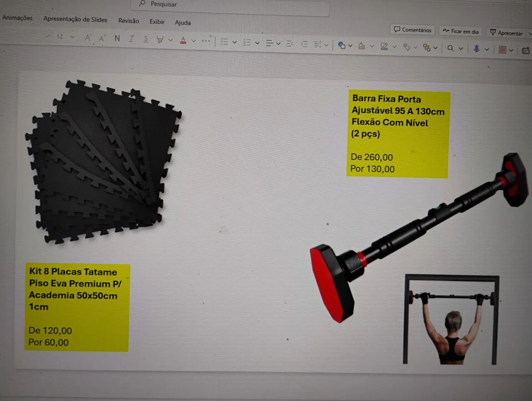Toggle underline (S) formatting

tap(145, 39)
